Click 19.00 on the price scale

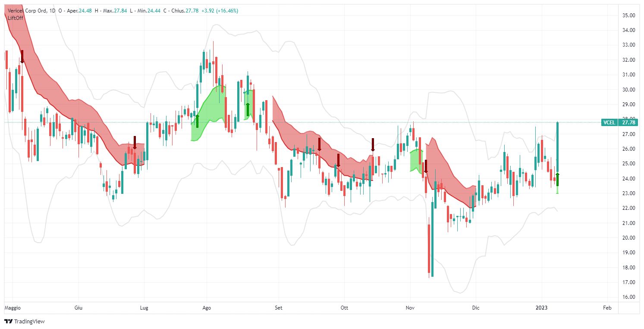628,253
